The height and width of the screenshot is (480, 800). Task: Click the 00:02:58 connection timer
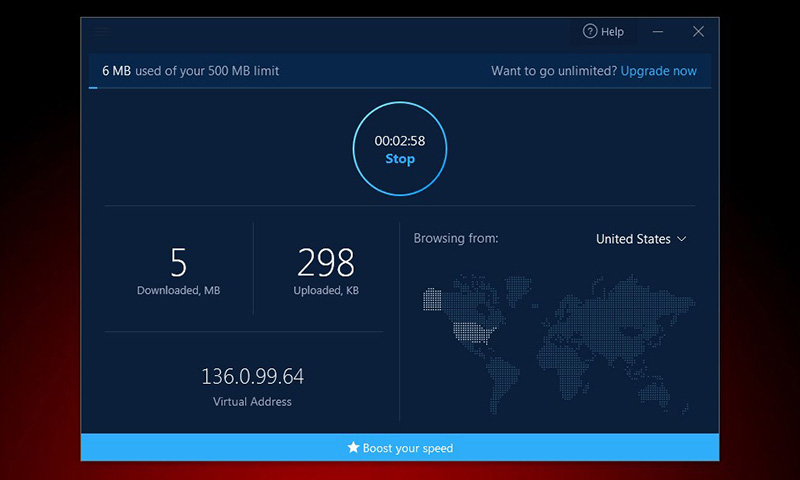[x=399, y=141]
